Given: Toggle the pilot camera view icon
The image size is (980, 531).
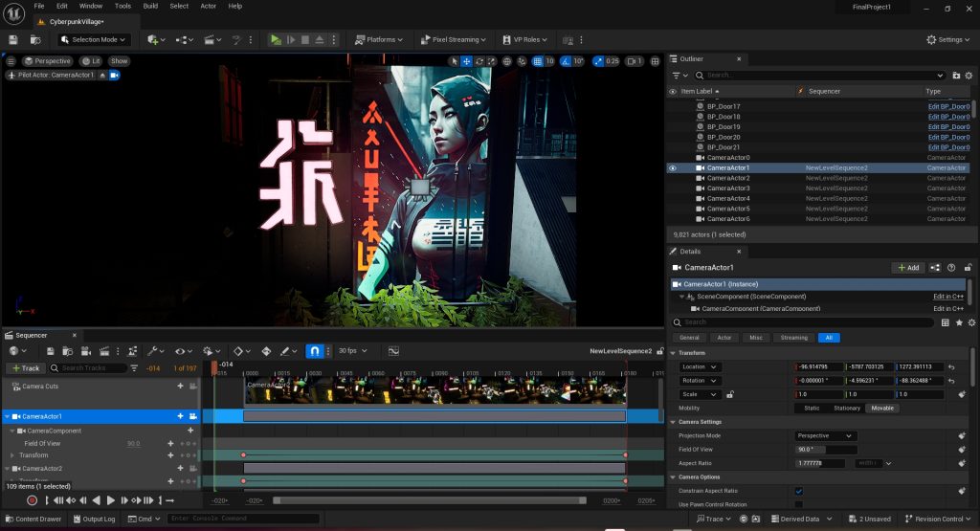Looking at the screenshot, I should click(x=115, y=75).
